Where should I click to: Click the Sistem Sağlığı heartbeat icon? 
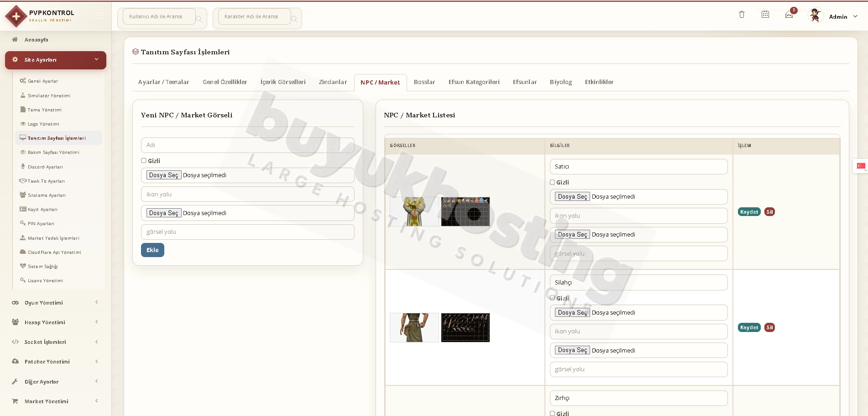(x=23, y=266)
